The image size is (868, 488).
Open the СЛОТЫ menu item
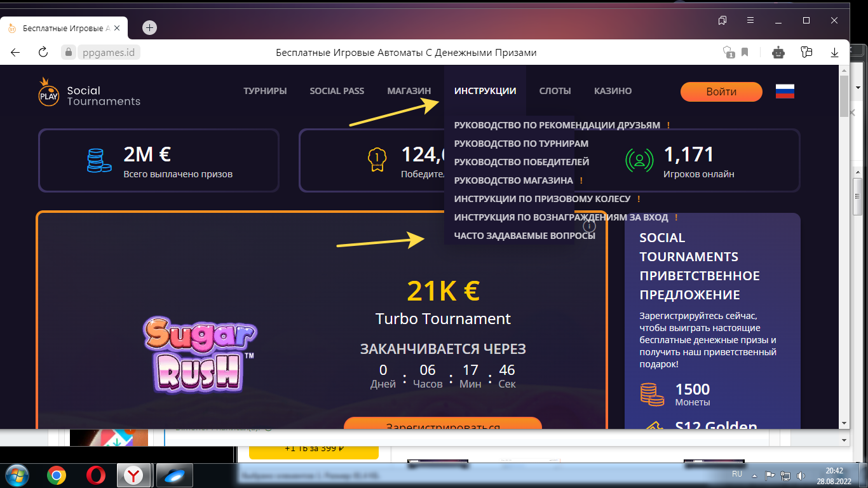(x=555, y=91)
